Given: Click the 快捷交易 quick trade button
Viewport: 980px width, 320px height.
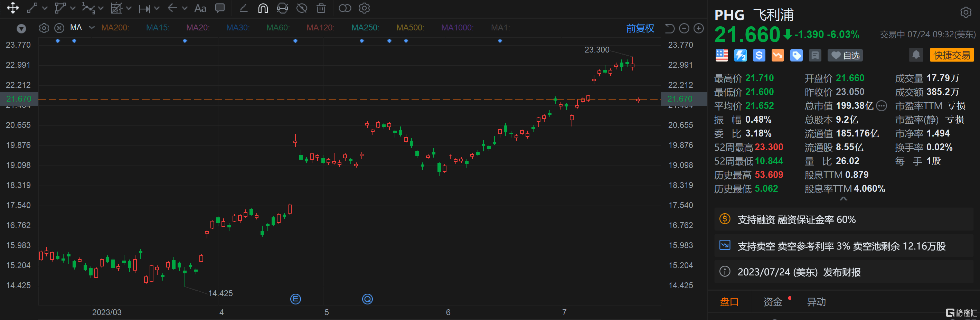Looking at the screenshot, I should point(951,55).
